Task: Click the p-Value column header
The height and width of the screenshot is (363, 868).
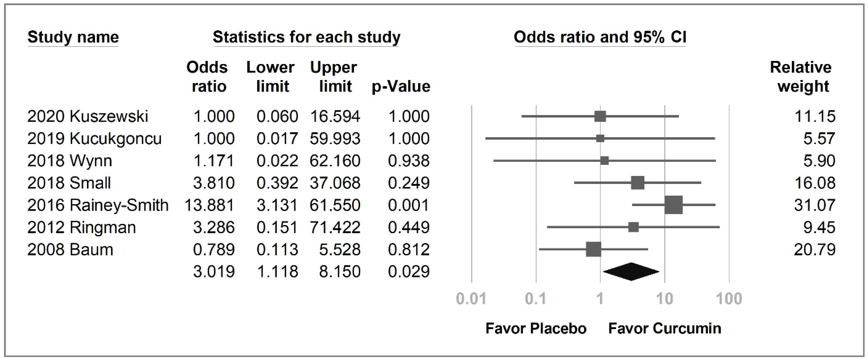Action: 401,86
